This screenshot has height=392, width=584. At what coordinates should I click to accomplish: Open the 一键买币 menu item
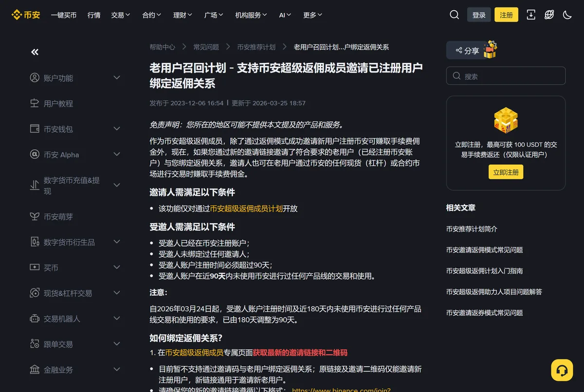tap(64, 15)
